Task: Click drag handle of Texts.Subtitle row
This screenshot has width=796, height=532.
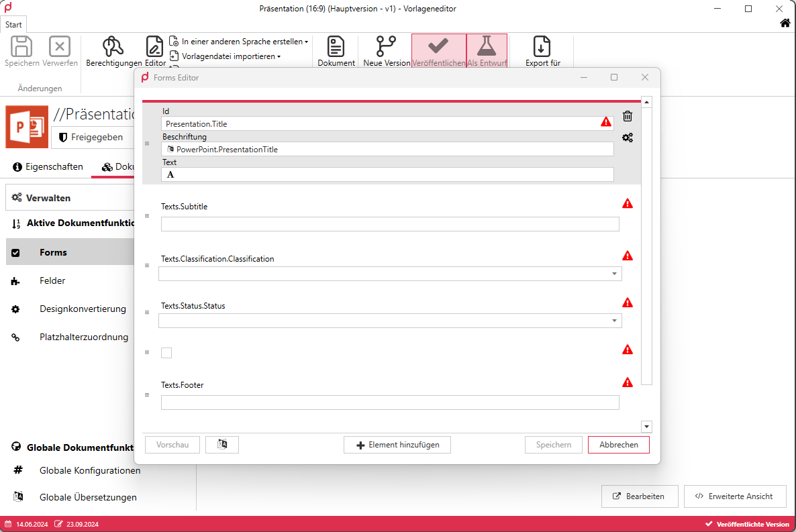Action: [x=147, y=216]
